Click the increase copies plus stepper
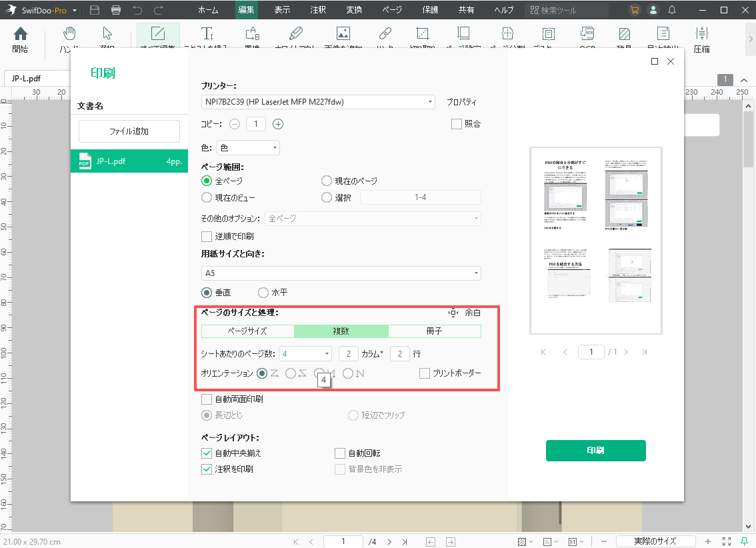This screenshot has width=756, height=548. coord(277,123)
